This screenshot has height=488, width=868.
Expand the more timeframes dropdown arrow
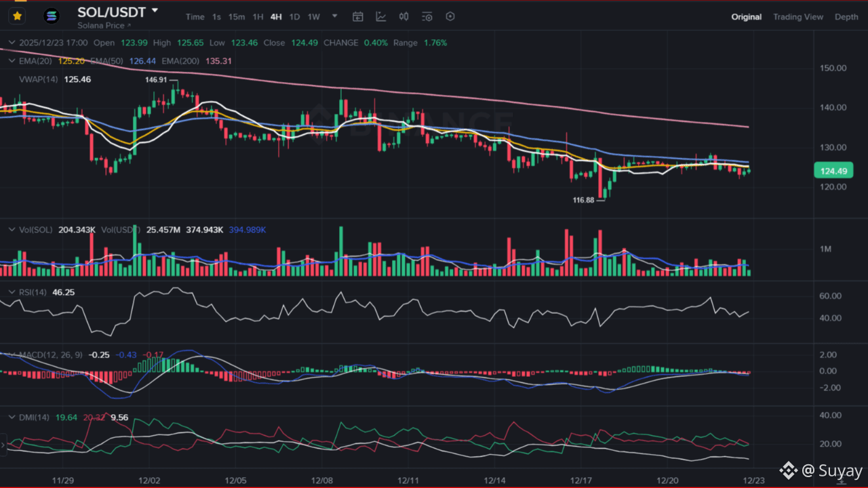(335, 16)
